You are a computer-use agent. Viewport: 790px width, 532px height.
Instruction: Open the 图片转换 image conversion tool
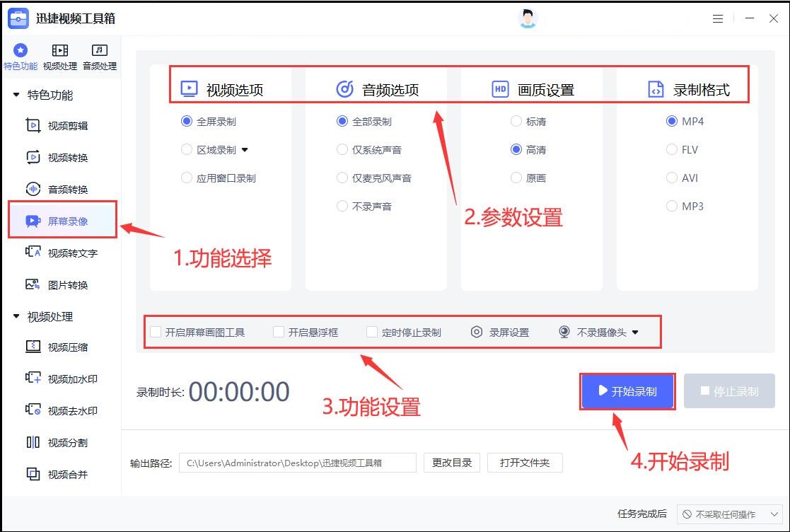pos(57,284)
